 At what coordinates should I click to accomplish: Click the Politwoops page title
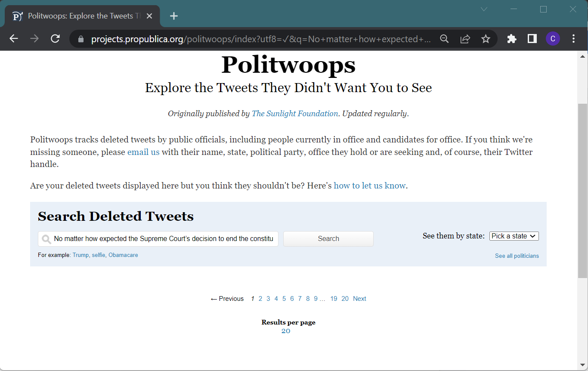click(288, 65)
